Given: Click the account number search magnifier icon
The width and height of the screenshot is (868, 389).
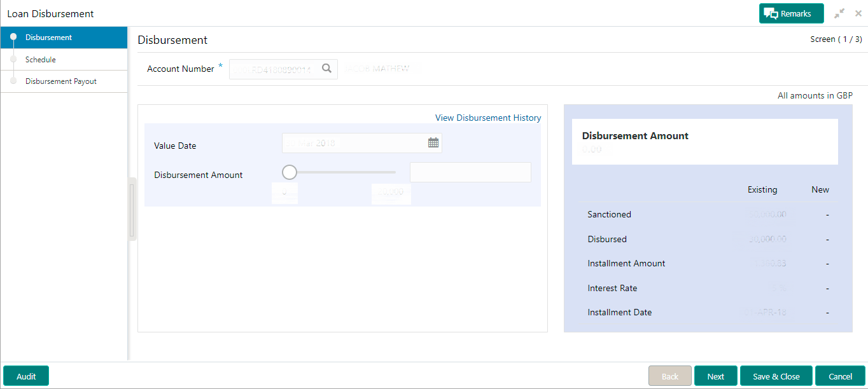Looking at the screenshot, I should (326, 69).
